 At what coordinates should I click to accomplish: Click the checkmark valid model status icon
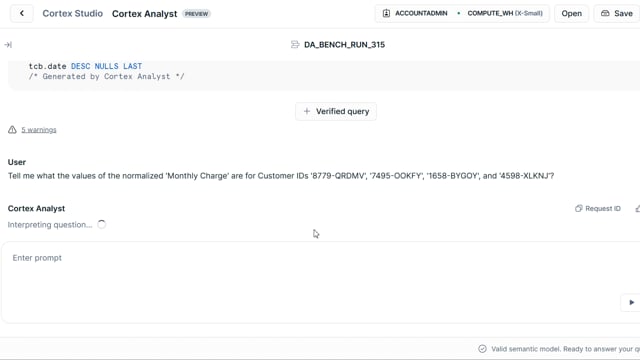point(482,349)
